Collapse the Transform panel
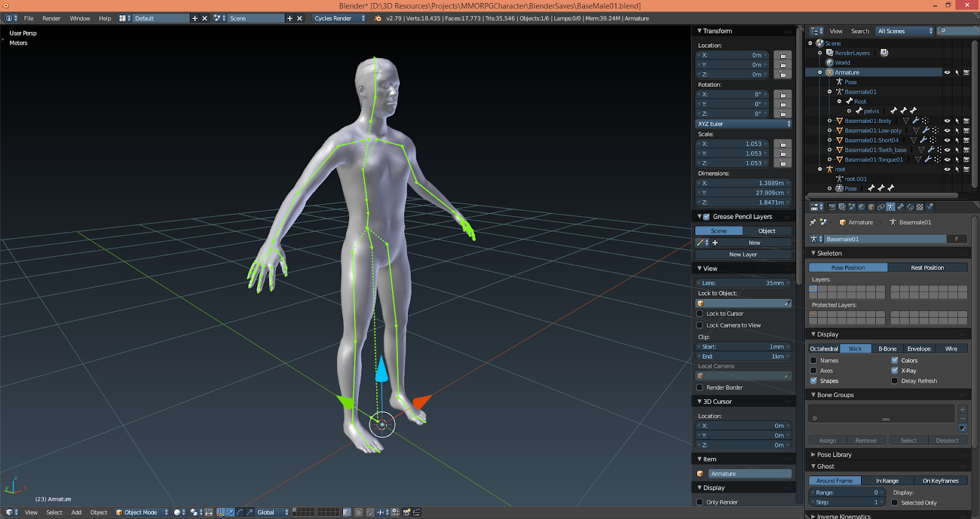This screenshot has height=519, width=980. click(x=699, y=31)
